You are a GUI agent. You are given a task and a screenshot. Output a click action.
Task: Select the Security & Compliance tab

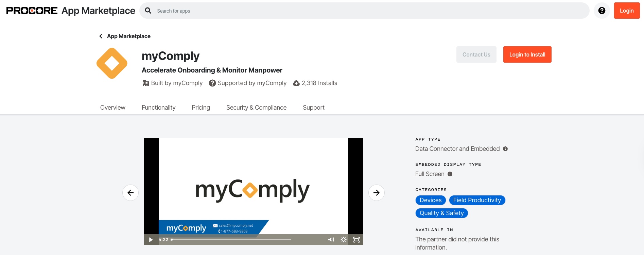pos(256,108)
